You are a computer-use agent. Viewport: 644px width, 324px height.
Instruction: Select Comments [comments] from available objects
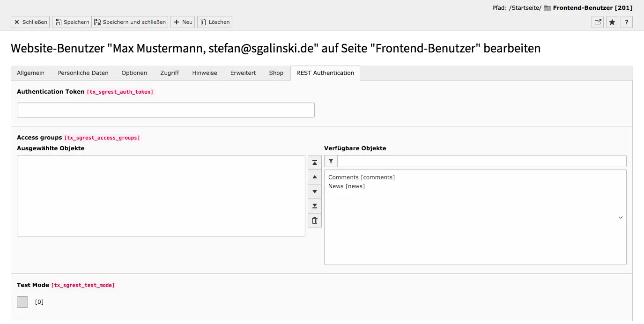361,177
